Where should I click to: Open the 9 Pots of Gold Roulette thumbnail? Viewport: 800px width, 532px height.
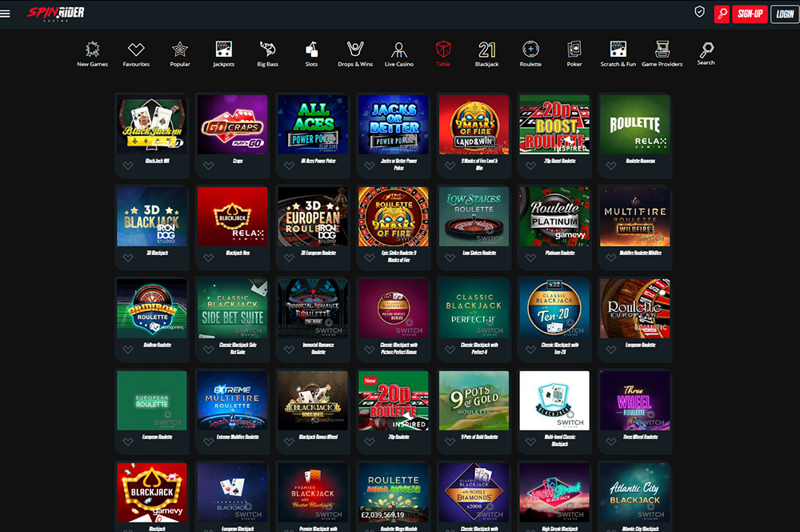[x=474, y=399]
